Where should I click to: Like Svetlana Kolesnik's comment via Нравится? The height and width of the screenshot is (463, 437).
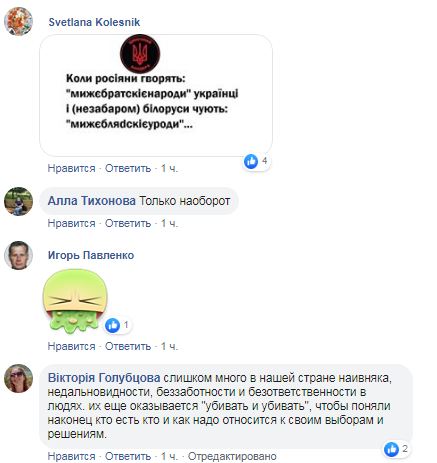(71, 168)
